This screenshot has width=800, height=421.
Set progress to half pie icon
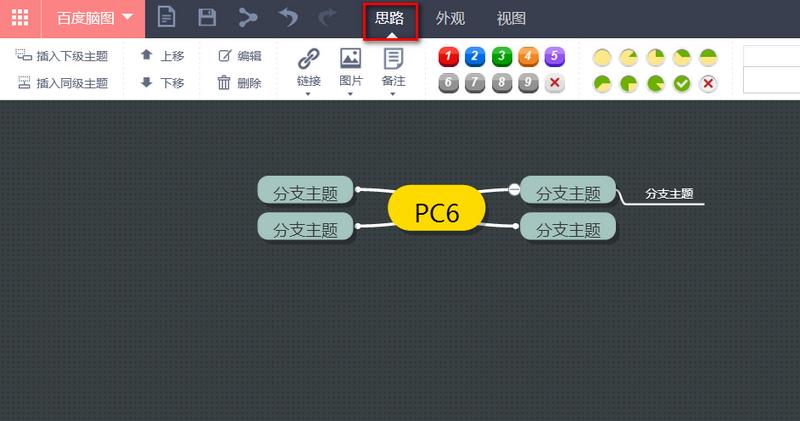[708, 58]
